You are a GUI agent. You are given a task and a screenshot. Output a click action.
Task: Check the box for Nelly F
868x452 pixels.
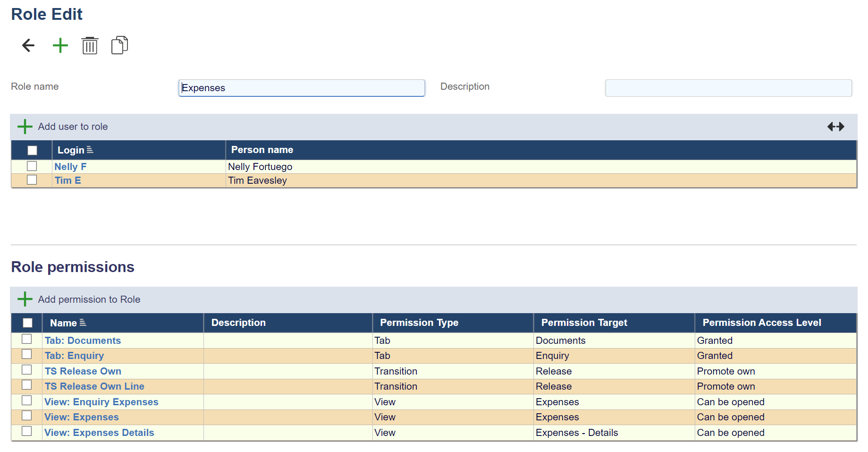pyautogui.click(x=32, y=166)
